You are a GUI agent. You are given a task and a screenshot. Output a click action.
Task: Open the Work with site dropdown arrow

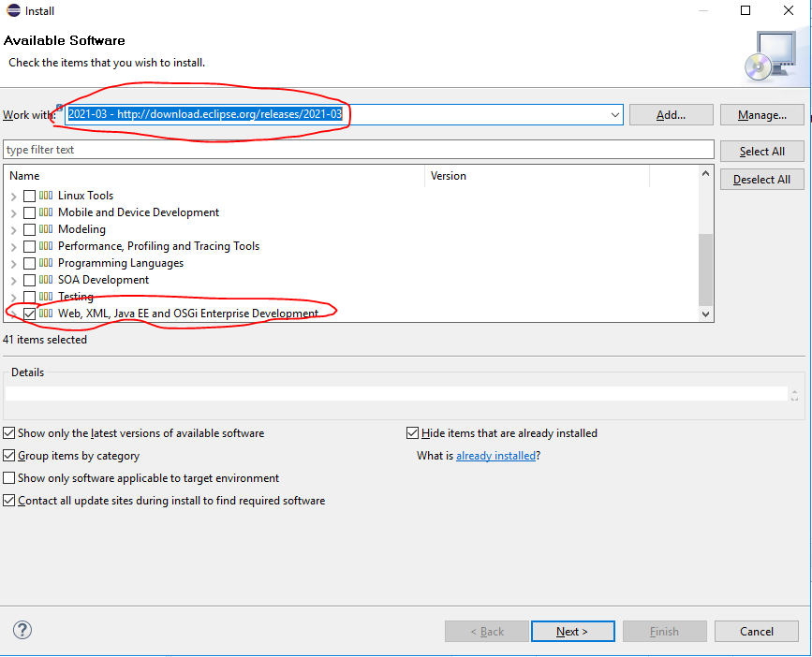tap(614, 115)
